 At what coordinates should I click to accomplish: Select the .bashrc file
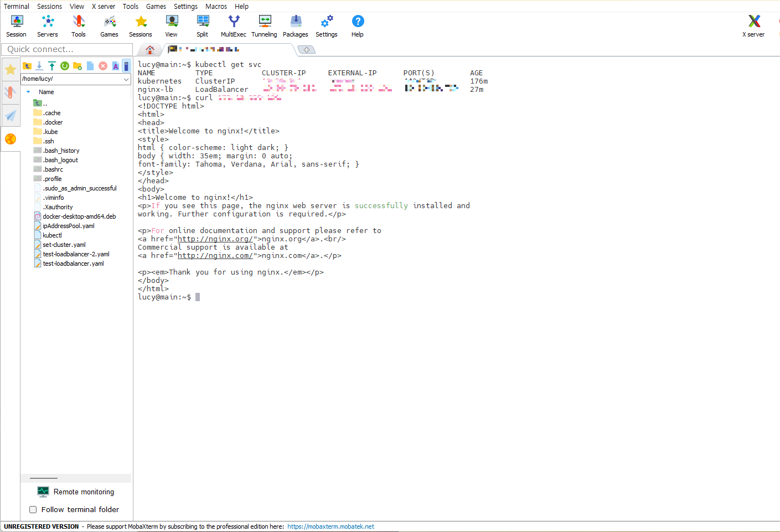49,169
